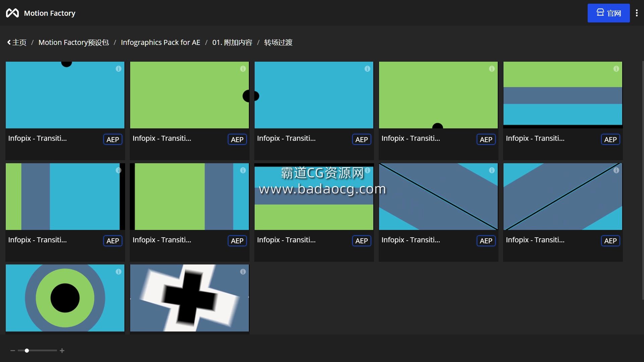Select the mostly green vertical bars thumbnail

190,196
